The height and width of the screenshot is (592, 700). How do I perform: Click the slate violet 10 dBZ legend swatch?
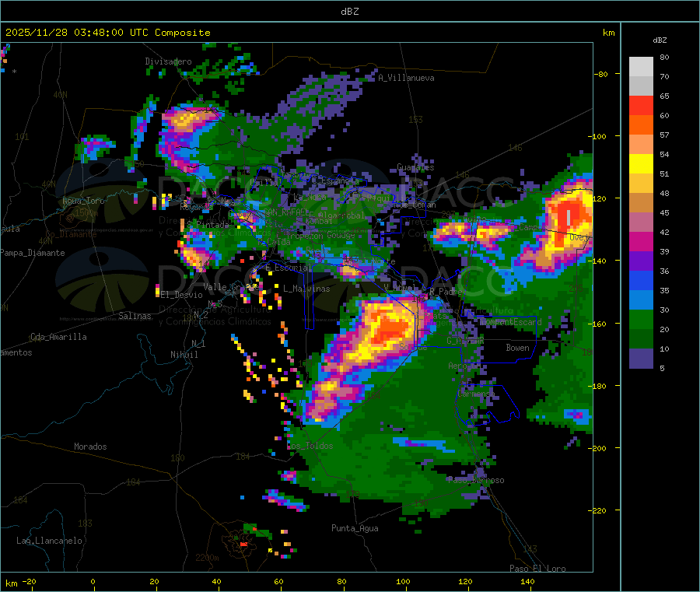click(641, 359)
